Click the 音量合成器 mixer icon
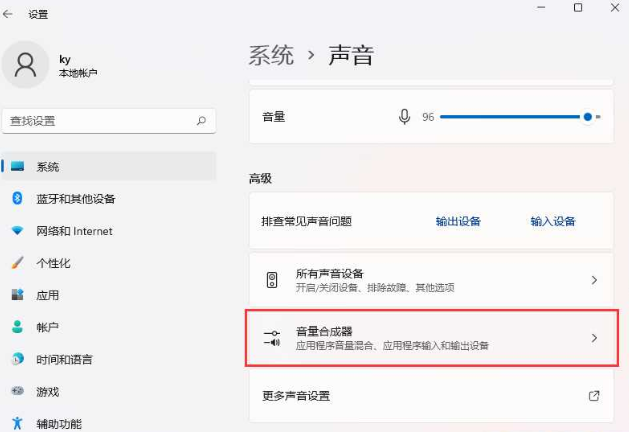This screenshot has width=629, height=432. point(272,338)
